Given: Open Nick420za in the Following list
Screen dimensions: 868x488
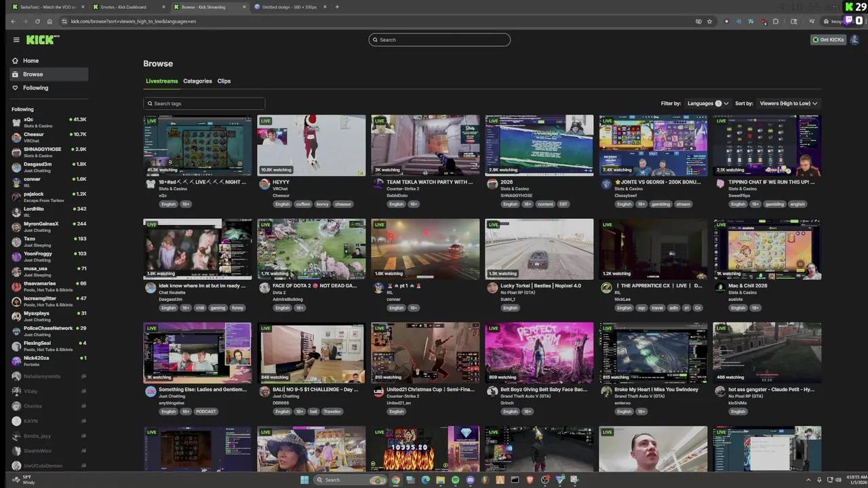Looking at the screenshot, I should click(49, 361).
